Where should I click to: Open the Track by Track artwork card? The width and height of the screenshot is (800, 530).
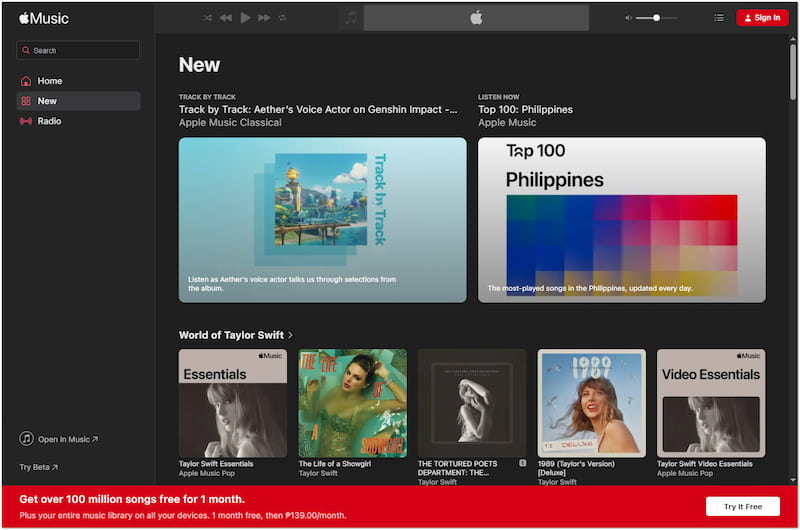tap(322, 220)
